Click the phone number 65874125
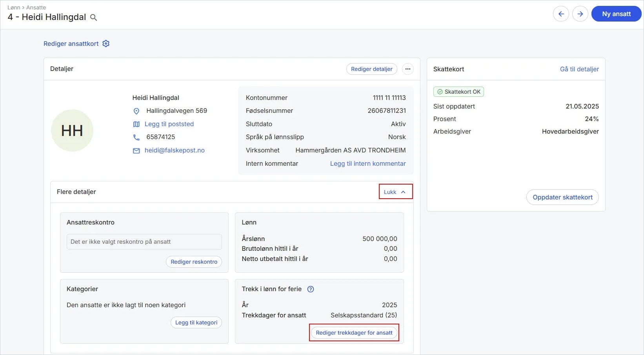Screen dimensions: 644x355 pyautogui.click(x=161, y=137)
